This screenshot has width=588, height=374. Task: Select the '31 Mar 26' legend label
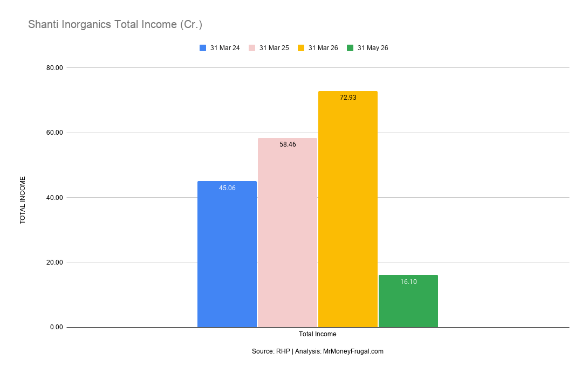point(323,48)
